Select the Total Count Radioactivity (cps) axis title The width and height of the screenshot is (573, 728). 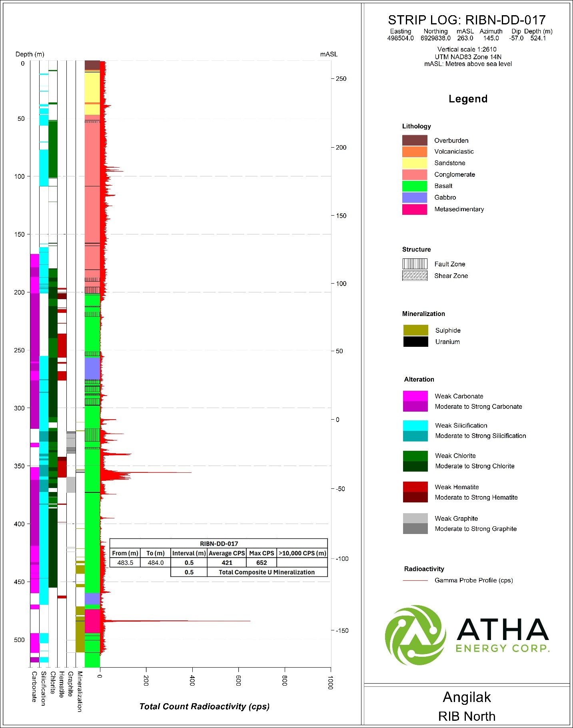coord(204,707)
